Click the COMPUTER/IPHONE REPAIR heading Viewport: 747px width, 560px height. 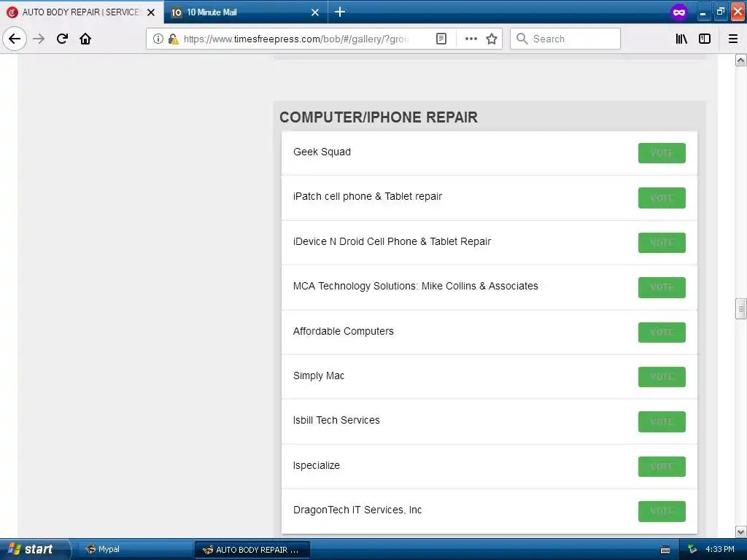[379, 117]
